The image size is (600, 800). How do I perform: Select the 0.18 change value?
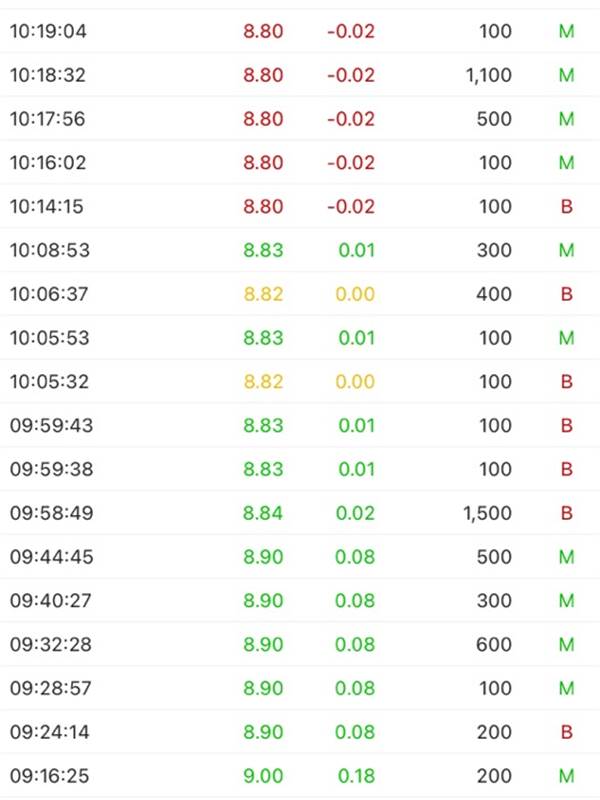coord(355,776)
